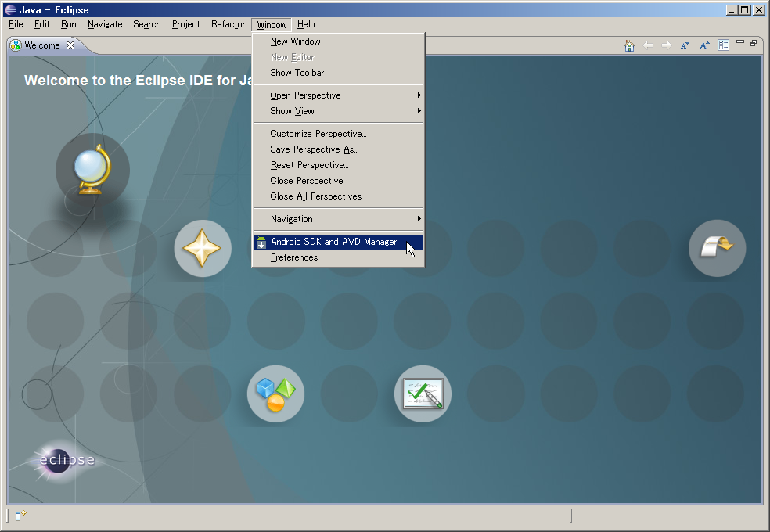Open Preferences from Window menu
The width and height of the screenshot is (770, 532).
pos(338,257)
